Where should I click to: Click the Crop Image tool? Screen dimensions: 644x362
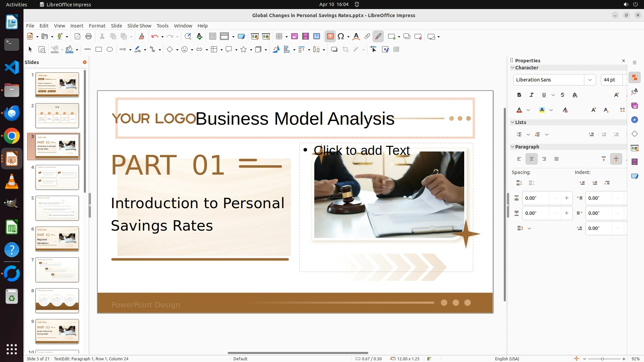click(x=345, y=50)
